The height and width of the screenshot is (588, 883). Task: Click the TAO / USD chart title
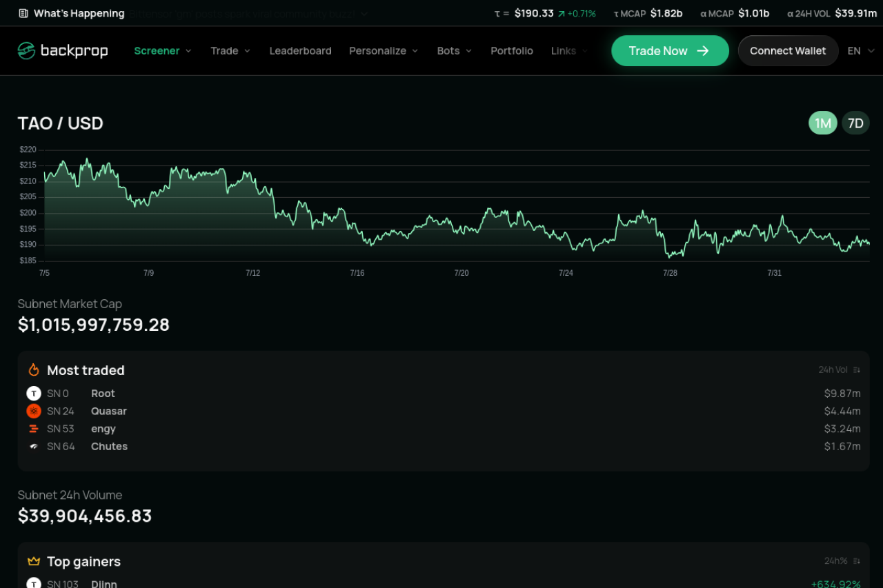[x=61, y=123]
